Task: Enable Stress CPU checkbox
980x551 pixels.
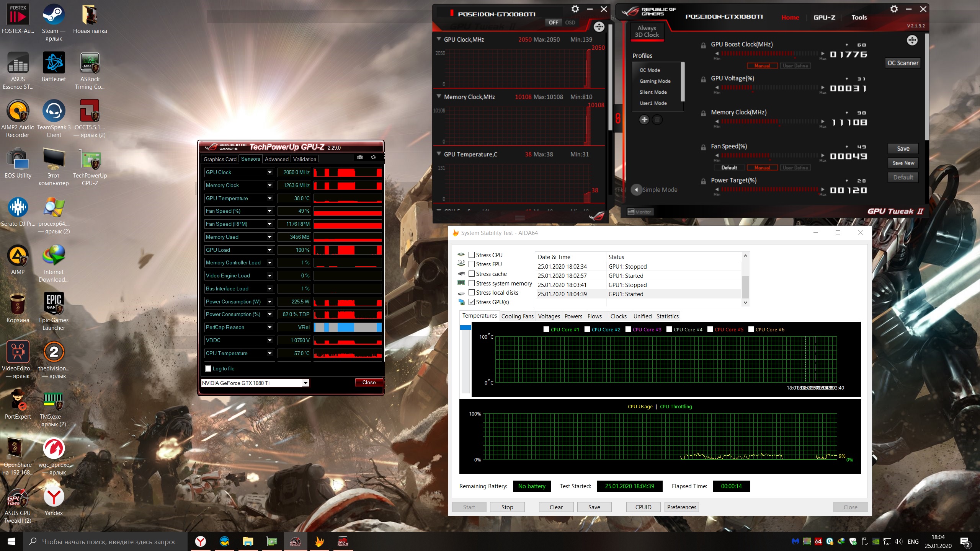Action: pyautogui.click(x=472, y=255)
